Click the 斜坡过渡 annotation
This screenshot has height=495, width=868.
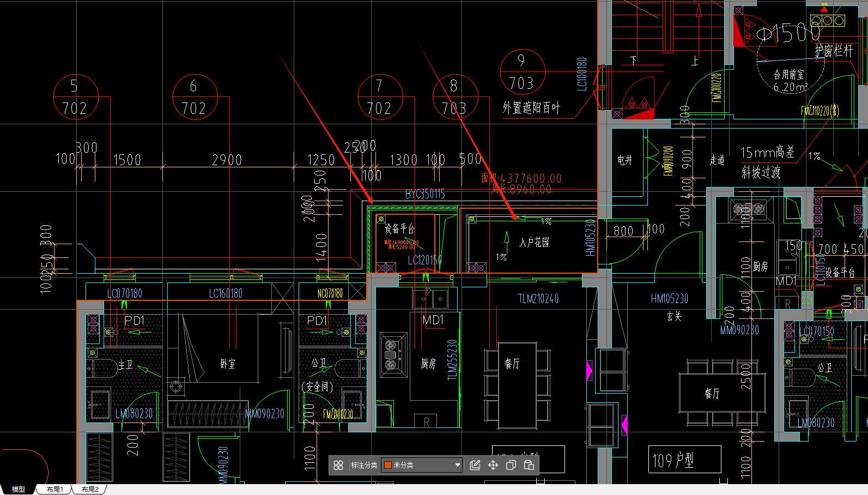[x=761, y=173]
